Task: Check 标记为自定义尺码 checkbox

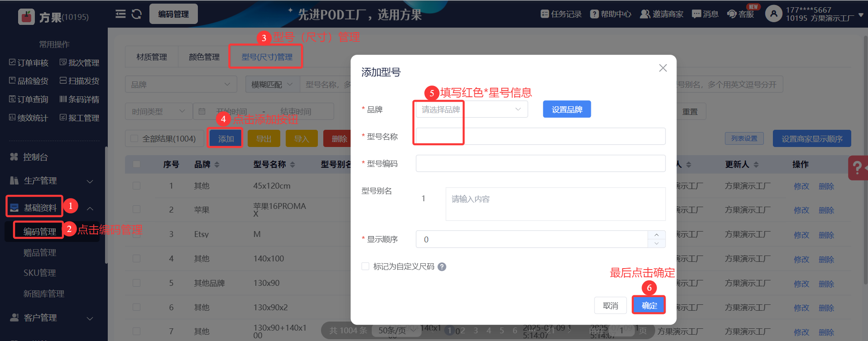Action: [365, 266]
